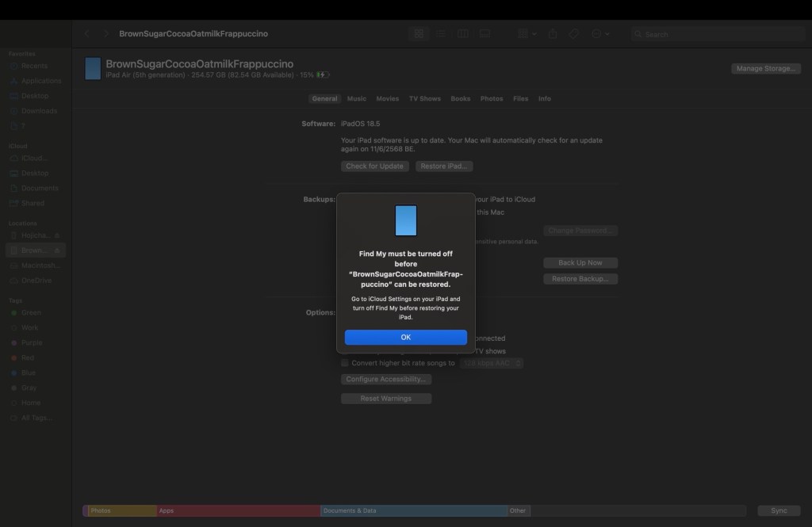This screenshot has width=812, height=527.
Task: Switch to list view
Action: coord(441,34)
